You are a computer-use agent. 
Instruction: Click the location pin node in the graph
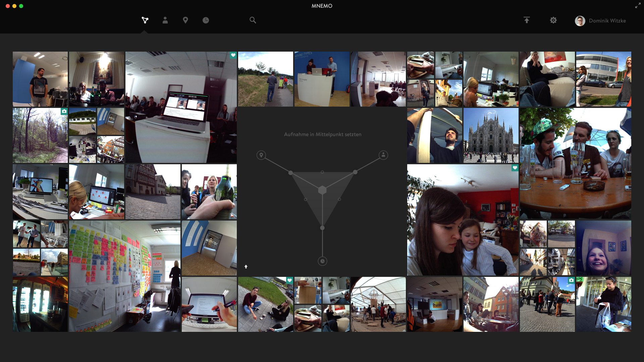pyautogui.click(x=261, y=155)
